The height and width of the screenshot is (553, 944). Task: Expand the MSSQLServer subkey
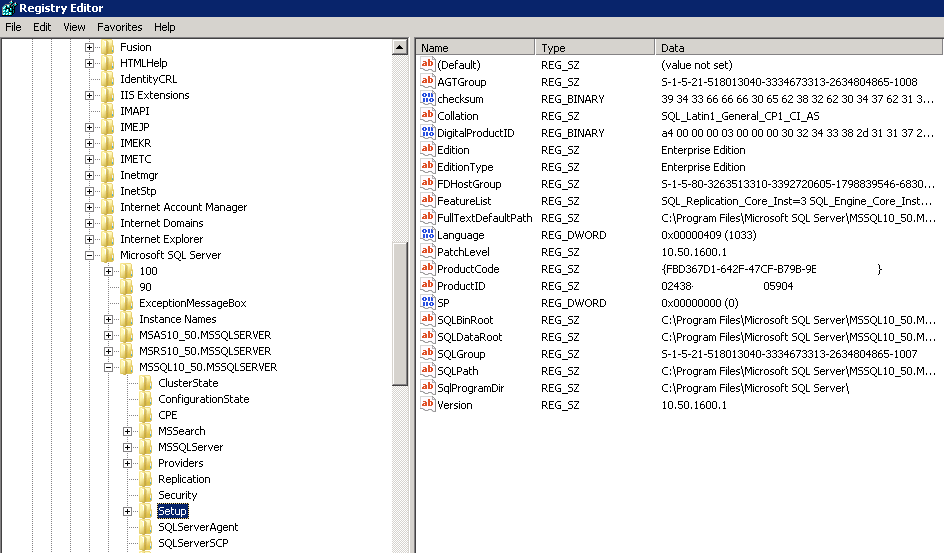click(x=128, y=447)
